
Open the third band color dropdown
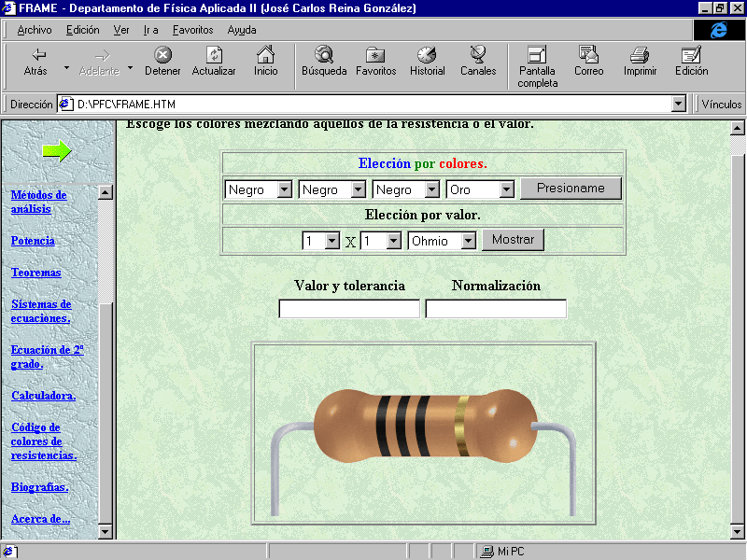(x=406, y=189)
